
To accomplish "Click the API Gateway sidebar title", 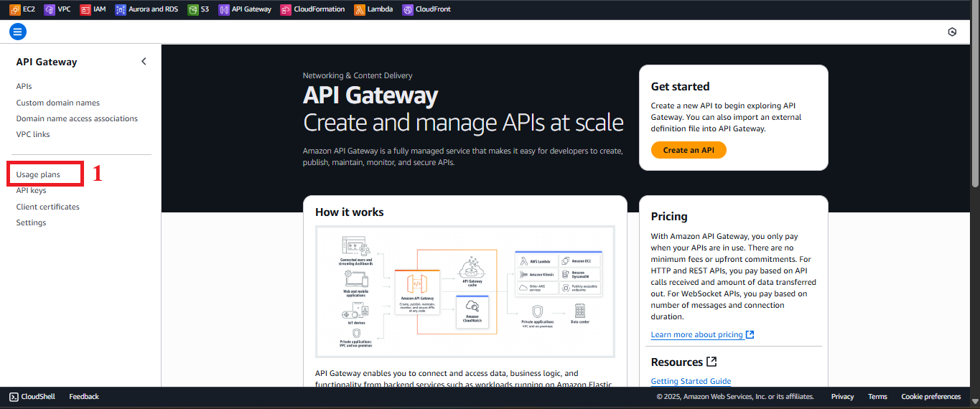I will 47,62.
